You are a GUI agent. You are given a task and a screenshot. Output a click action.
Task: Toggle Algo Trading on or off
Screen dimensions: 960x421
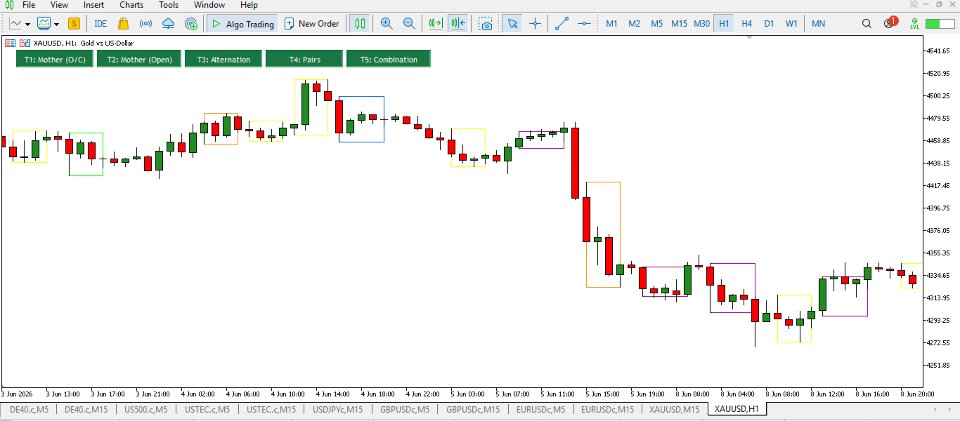[x=242, y=24]
